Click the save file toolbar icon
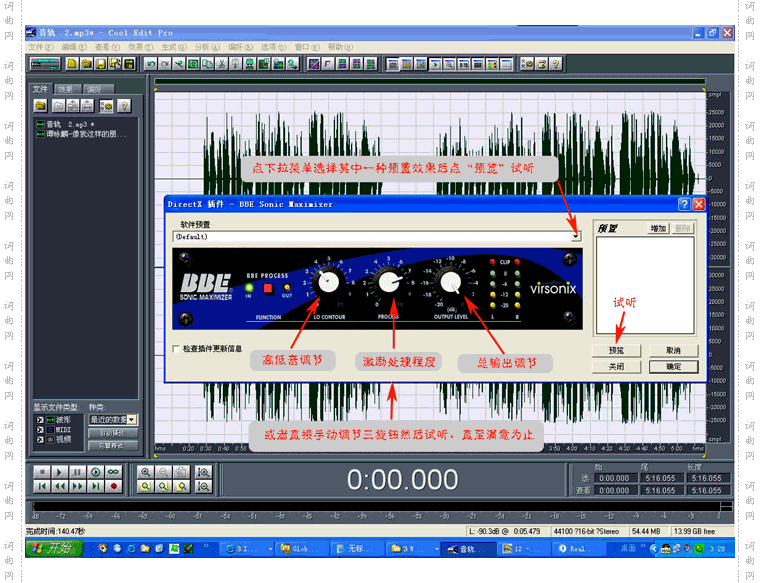Screen dimensions: 760x583 tap(100, 64)
